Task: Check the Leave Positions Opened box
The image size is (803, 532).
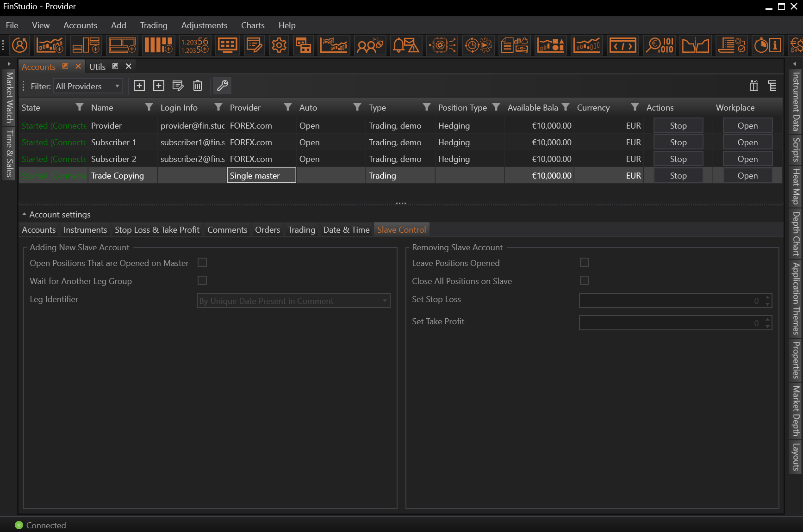Action: [x=585, y=263]
